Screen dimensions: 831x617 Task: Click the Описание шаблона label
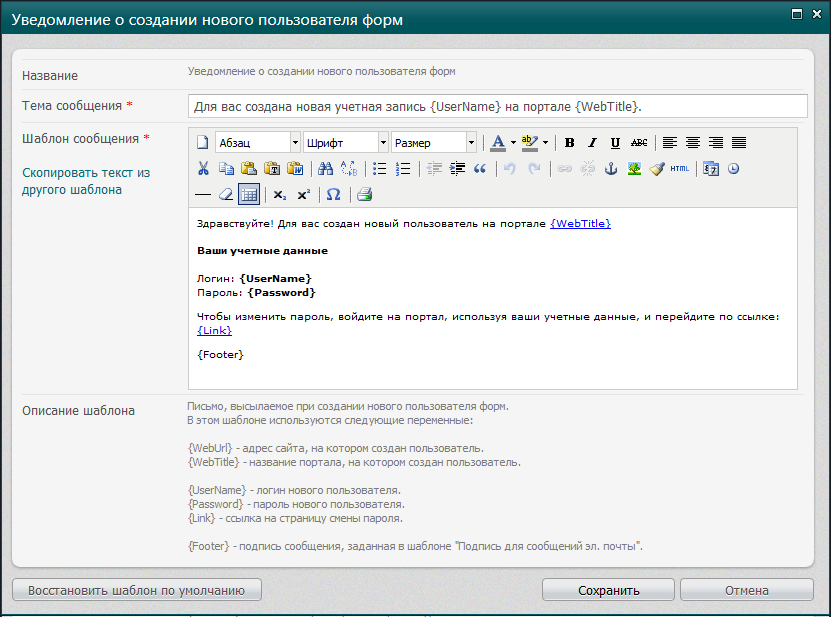(78, 411)
